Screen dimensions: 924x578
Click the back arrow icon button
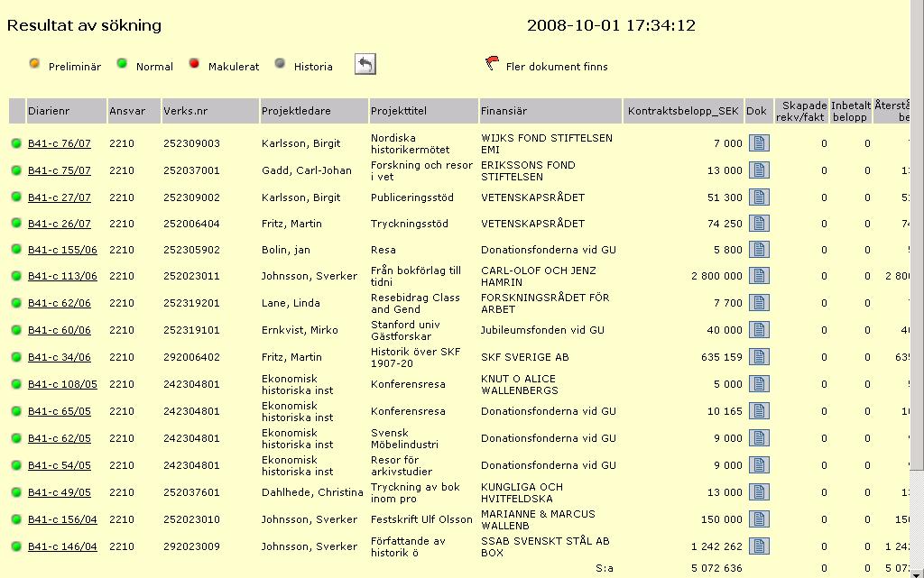pos(365,64)
